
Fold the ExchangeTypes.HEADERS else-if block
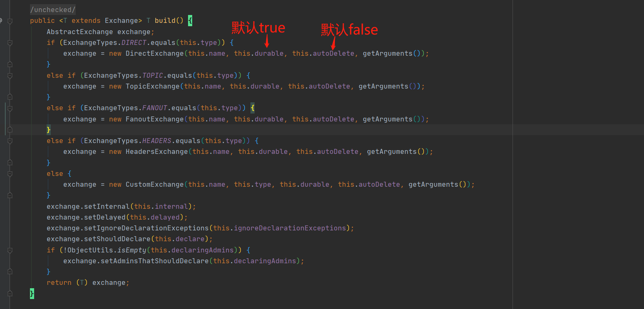(10, 141)
